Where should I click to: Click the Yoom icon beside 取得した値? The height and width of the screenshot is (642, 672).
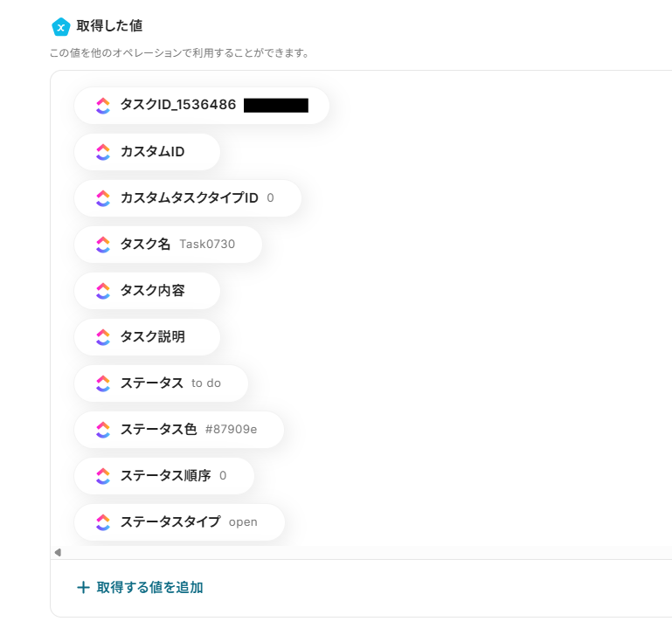(x=60, y=27)
